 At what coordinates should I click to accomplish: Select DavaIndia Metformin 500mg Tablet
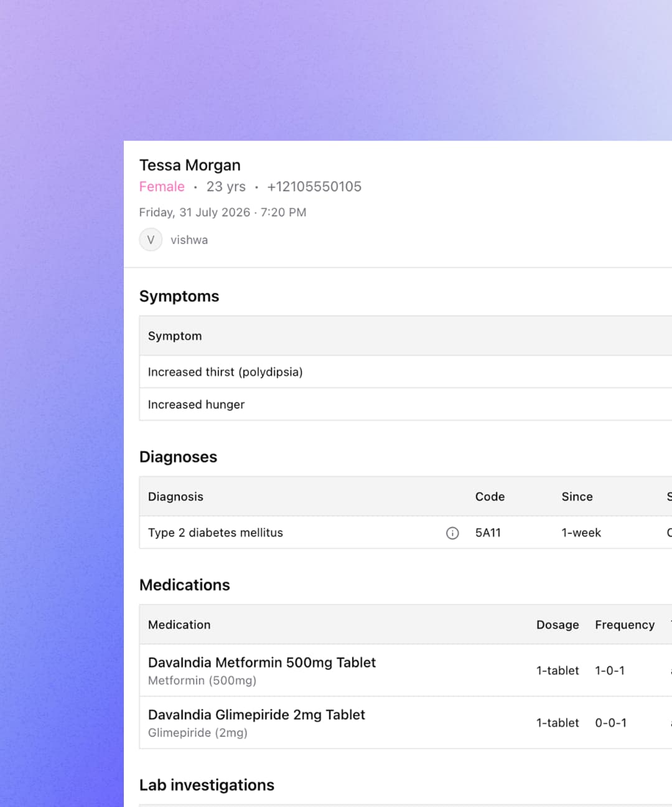coord(262,663)
